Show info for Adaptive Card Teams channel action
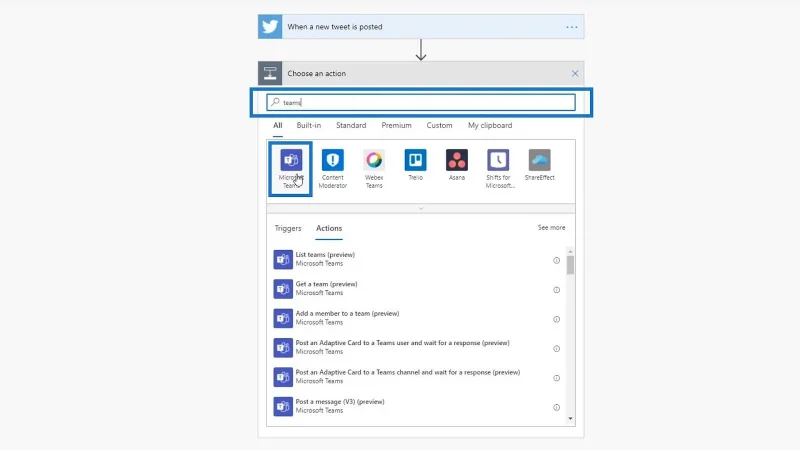Screen dimensions: 800x450 [557, 378]
